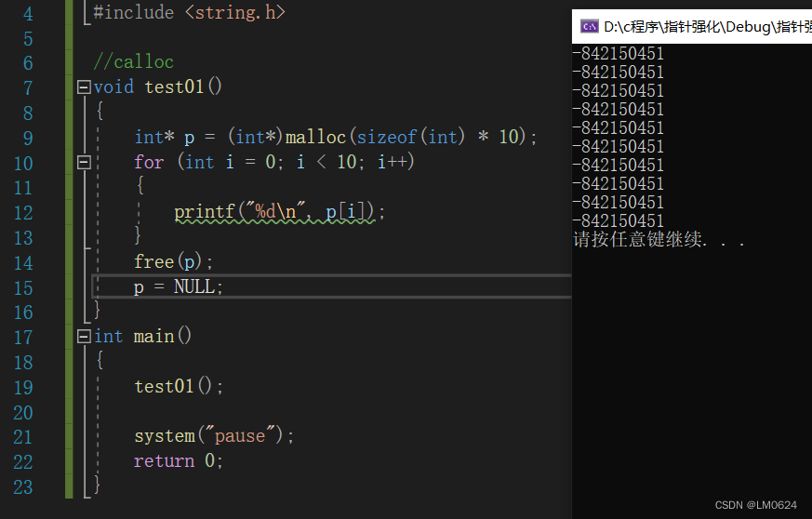The image size is (812, 519).
Task: Click line number 12 in gutter
Action: tap(23, 213)
